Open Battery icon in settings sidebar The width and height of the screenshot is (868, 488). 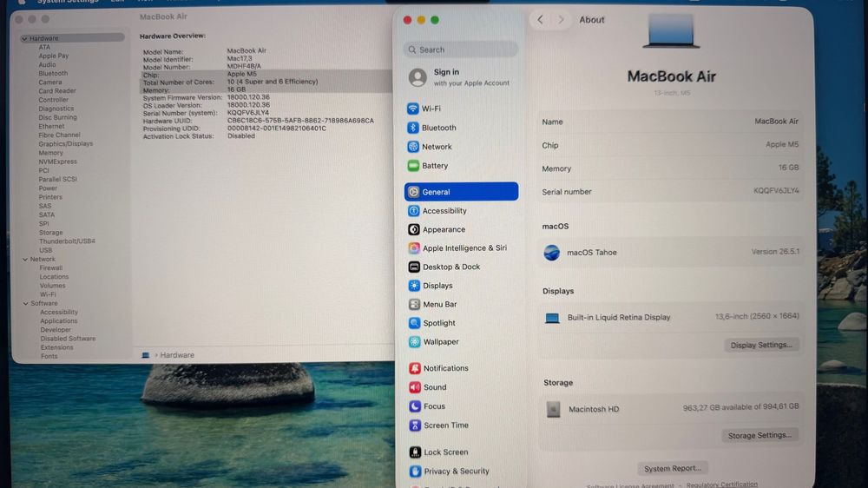pyautogui.click(x=413, y=166)
